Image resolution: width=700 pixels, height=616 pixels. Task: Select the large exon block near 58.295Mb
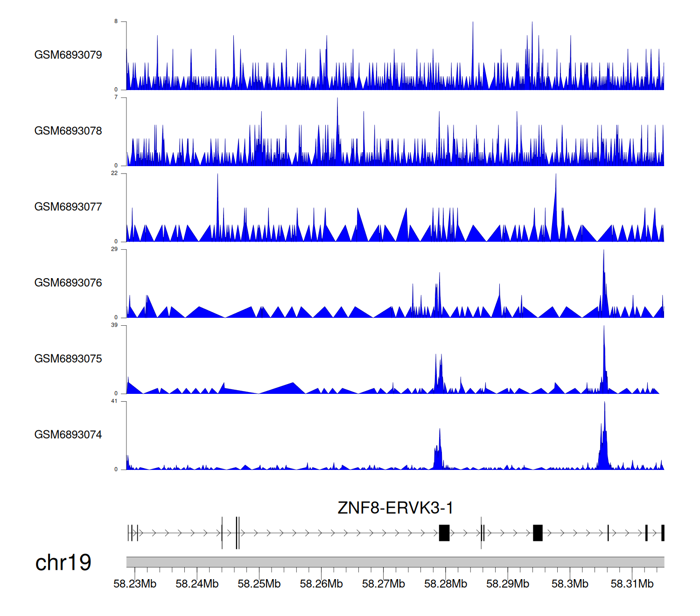[538, 533]
